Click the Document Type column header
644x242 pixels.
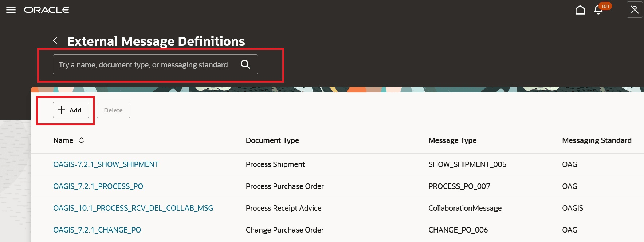(272, 140)
